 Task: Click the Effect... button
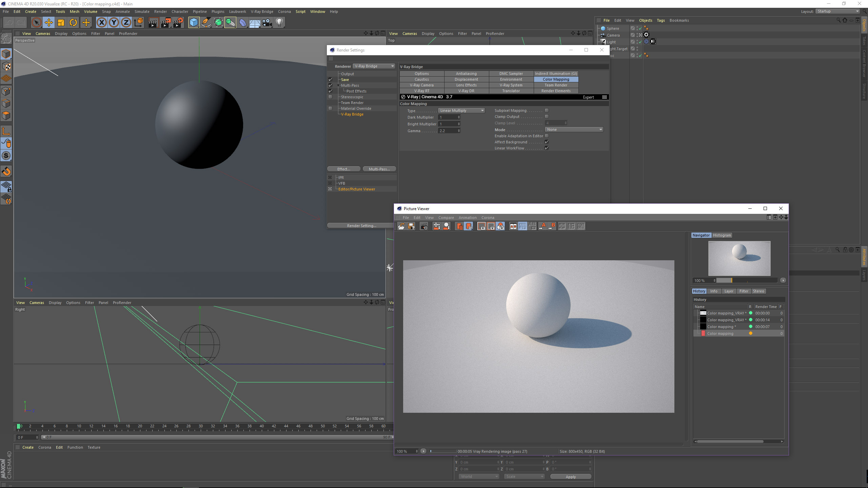coord(343,169)
